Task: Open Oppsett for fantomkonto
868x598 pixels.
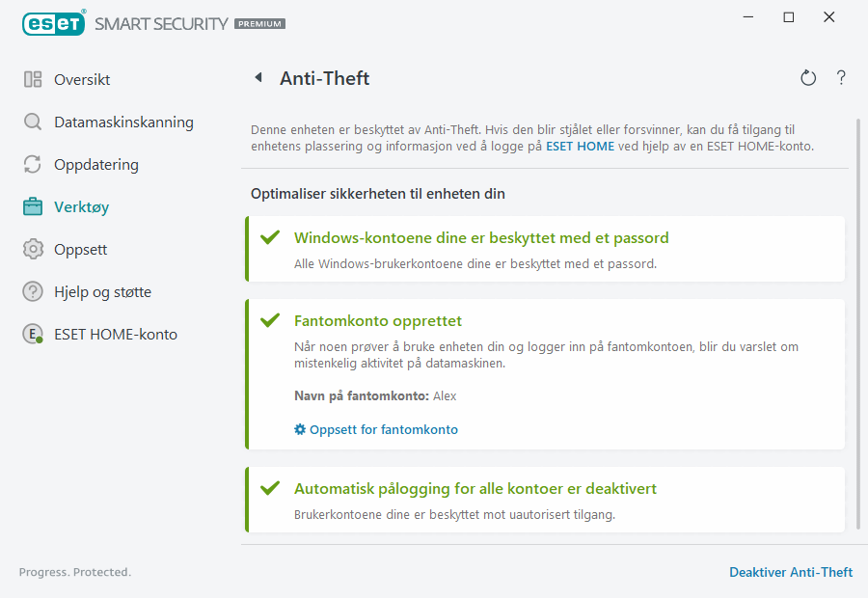Action: point(384,429)
